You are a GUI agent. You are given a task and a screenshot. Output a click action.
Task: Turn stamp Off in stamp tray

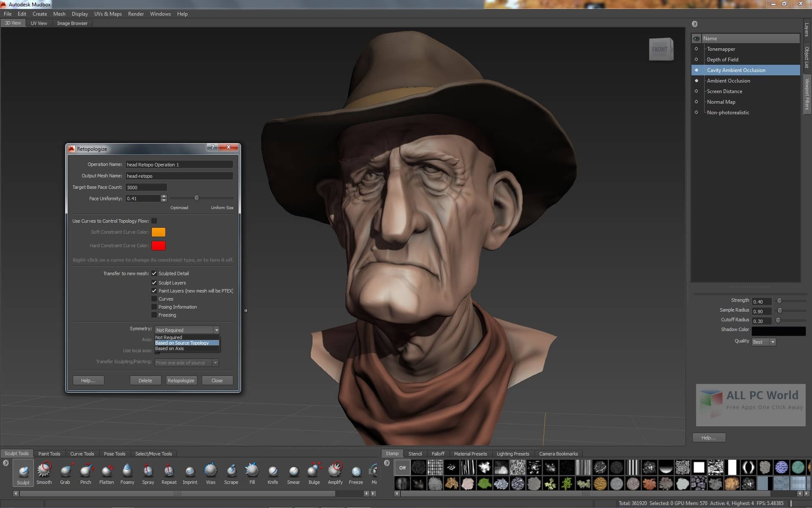click(x=402, y=468)
